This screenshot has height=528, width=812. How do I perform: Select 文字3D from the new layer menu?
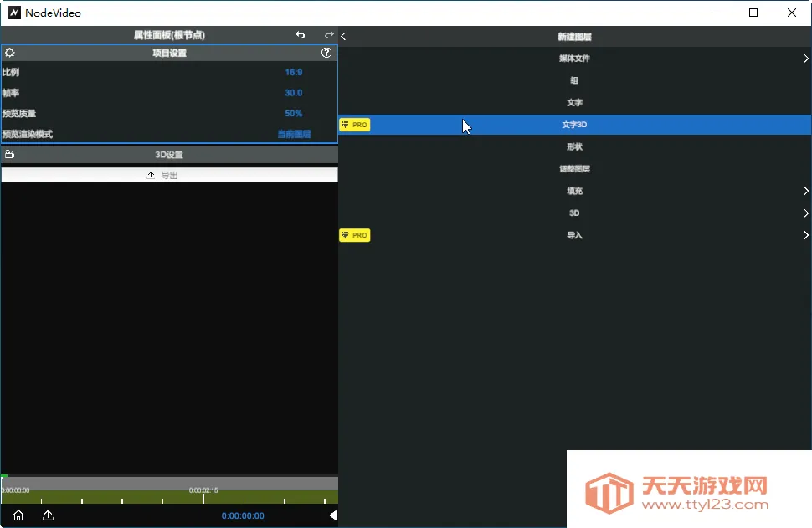tap(574, 124)
